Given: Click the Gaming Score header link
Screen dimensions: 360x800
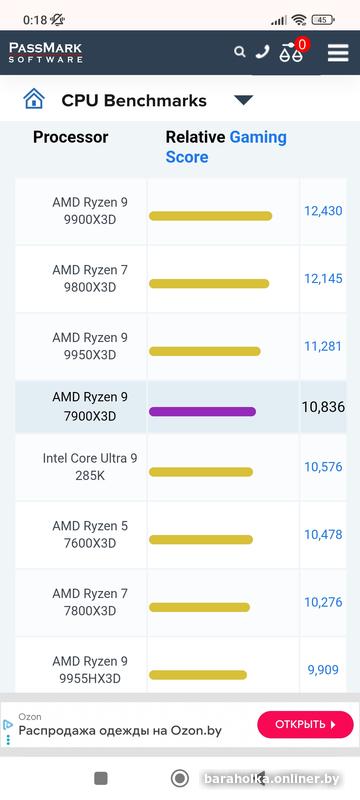Looking at the screenshot, I should (x=226, y=147).
